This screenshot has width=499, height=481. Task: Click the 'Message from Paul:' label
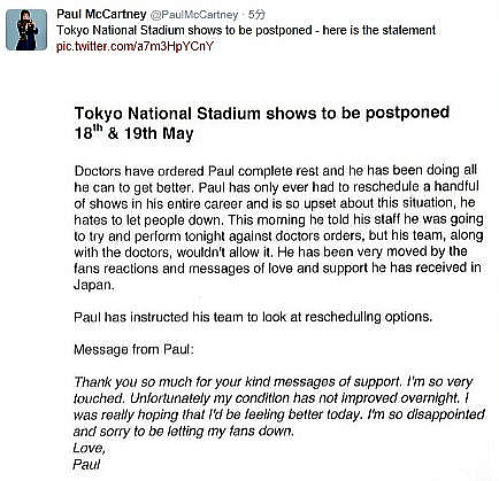click(134, 350)
